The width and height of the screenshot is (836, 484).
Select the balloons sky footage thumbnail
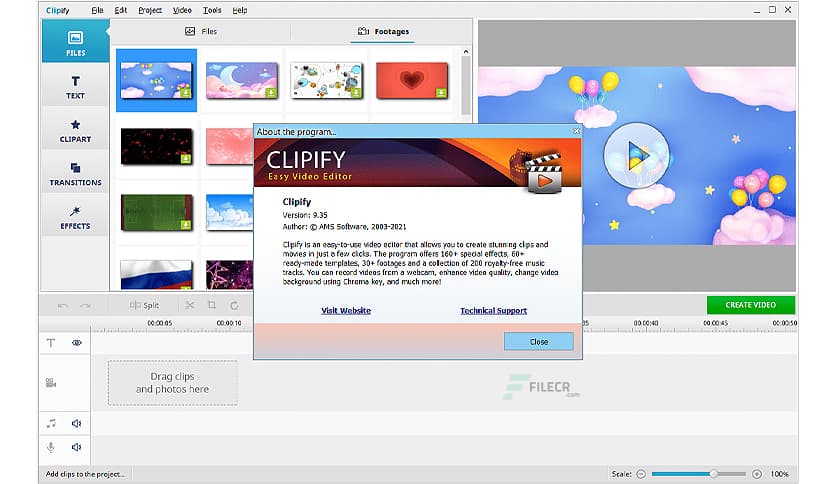156,80
